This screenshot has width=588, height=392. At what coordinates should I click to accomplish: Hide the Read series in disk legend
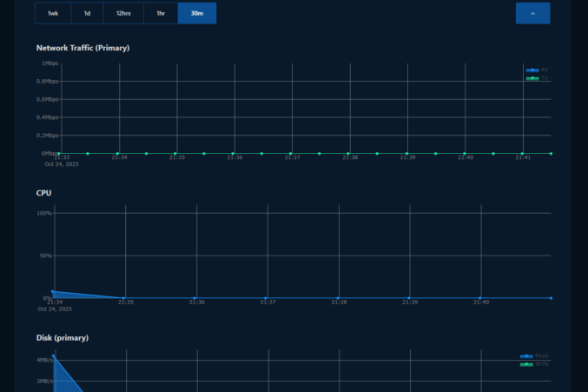point(541,355)
